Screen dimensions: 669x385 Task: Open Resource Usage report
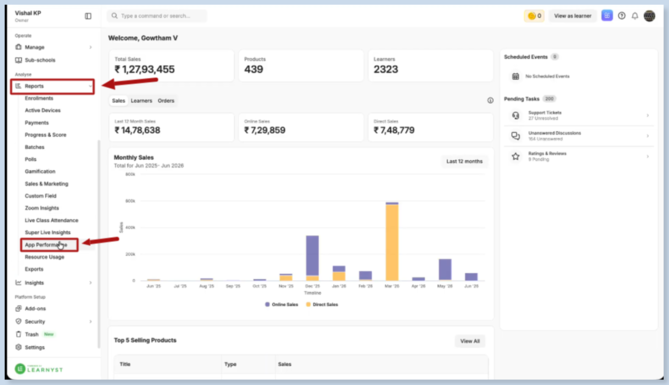44,257
